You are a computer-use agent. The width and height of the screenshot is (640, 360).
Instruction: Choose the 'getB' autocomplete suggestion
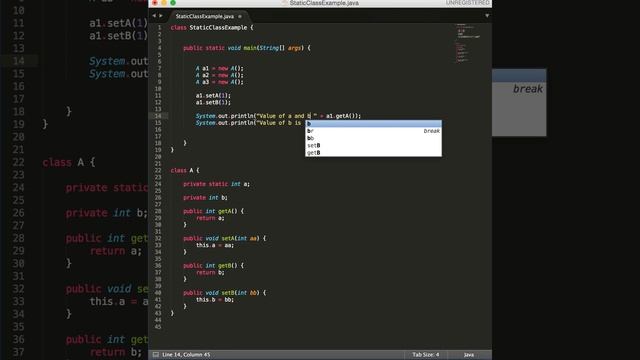373,153
